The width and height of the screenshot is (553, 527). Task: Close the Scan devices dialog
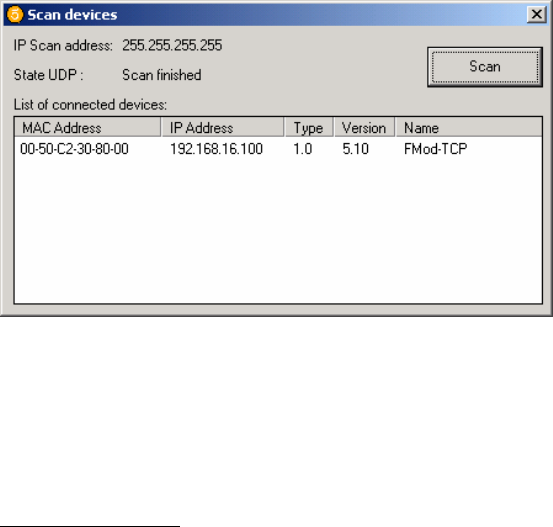pyautogui.click(x=536, y=14)
